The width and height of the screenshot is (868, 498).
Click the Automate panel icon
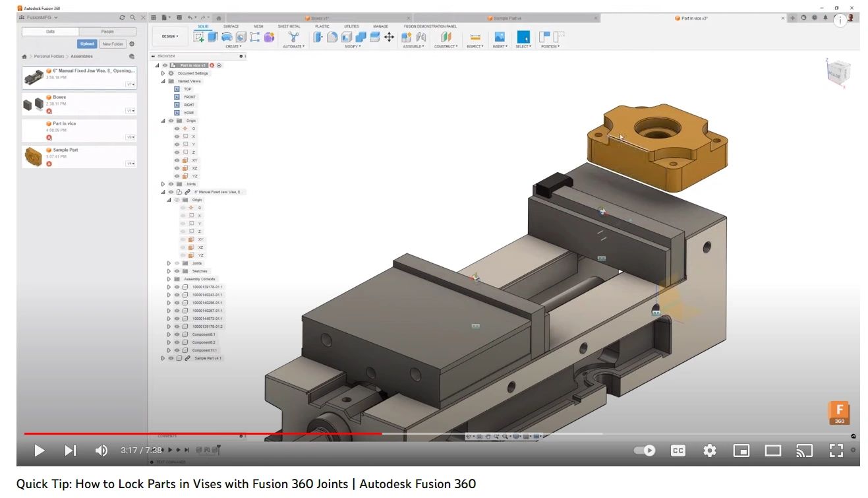tap(293, 36)
